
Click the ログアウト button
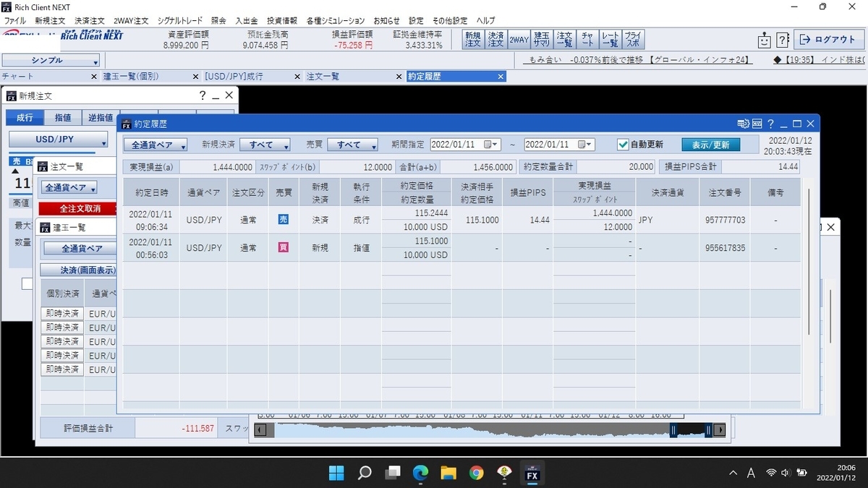point(827,40)
